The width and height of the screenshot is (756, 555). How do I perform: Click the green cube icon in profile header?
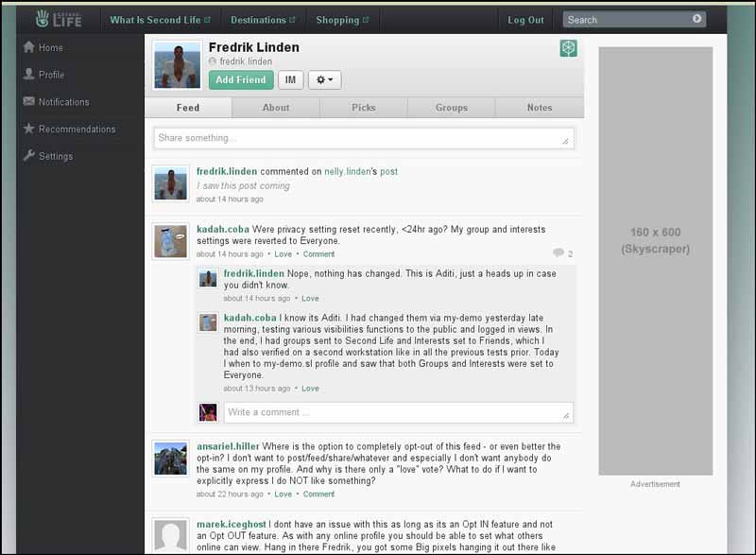tap(568, 48)
